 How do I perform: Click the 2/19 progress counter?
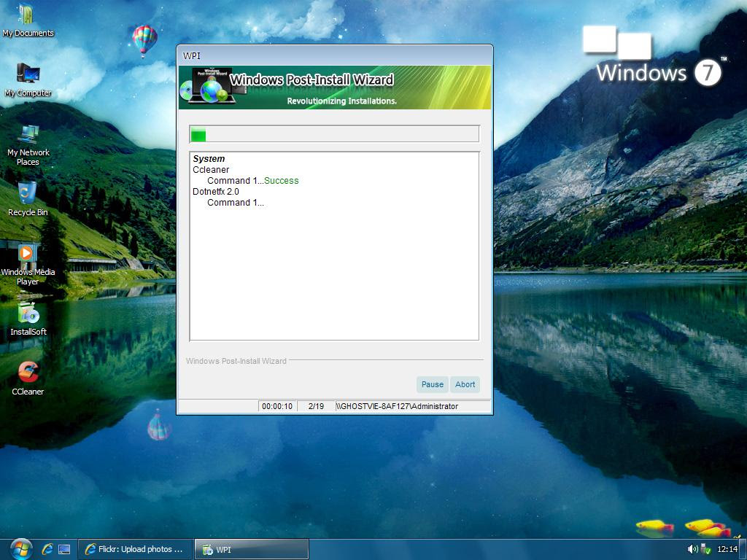point(316,406)
